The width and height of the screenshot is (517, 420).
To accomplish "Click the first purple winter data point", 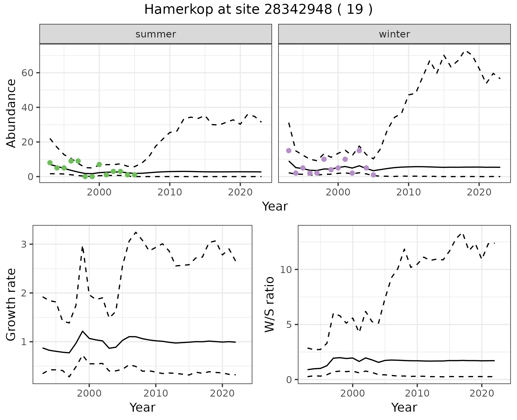I will point(289,150).
